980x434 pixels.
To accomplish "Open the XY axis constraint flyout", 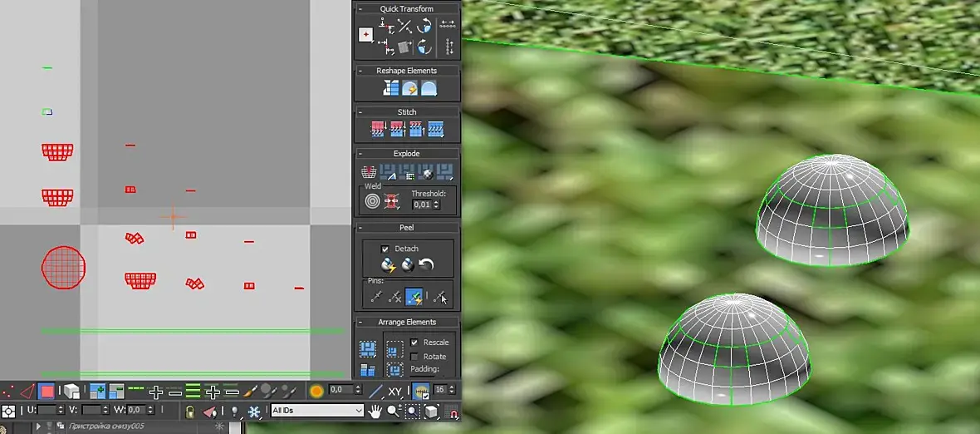I will click(395, 392).
